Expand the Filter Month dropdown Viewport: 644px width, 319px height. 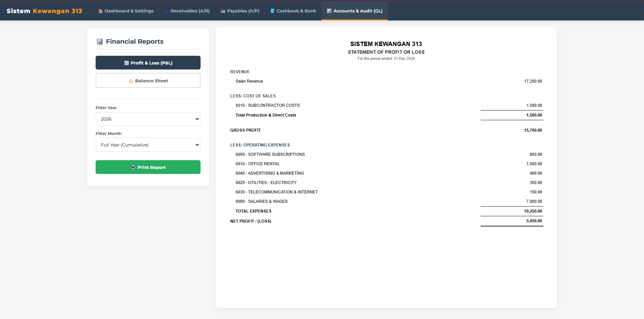(148, 145)
